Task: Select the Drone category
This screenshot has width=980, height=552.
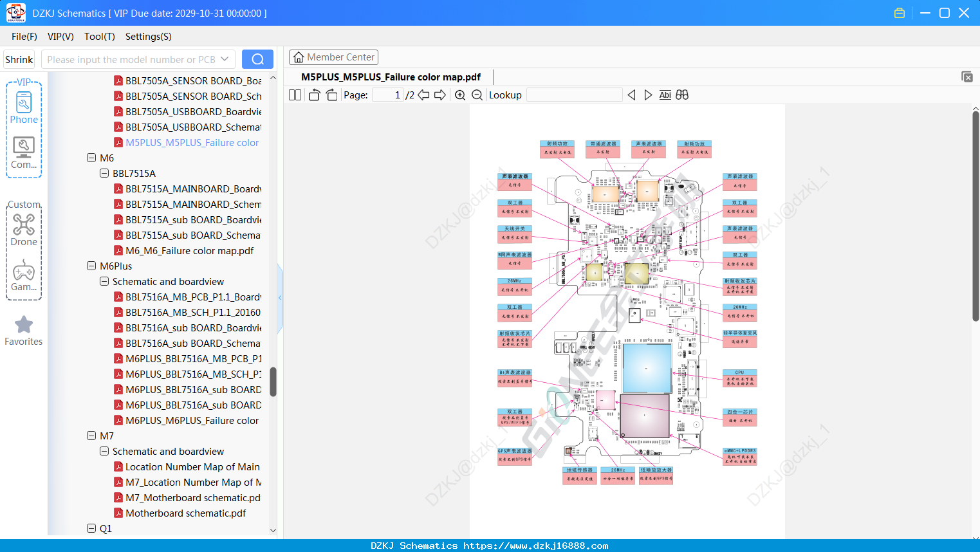Action: coord(24,230)
